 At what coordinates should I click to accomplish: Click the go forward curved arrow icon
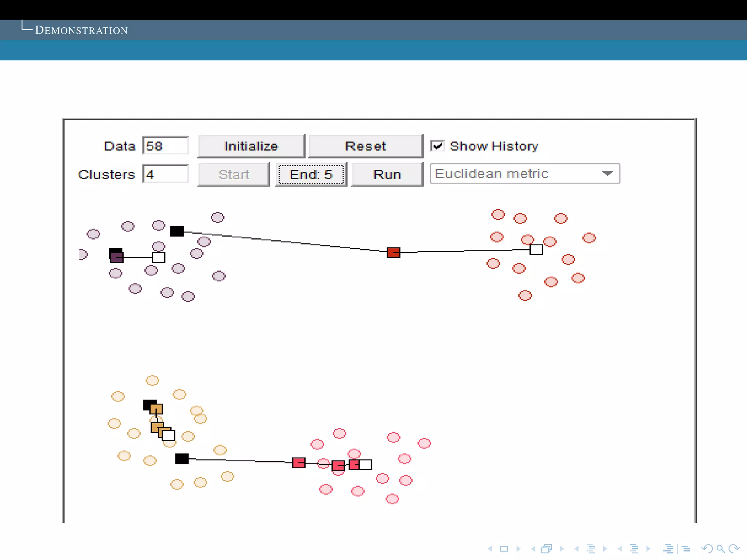click(x=734, y=549)
